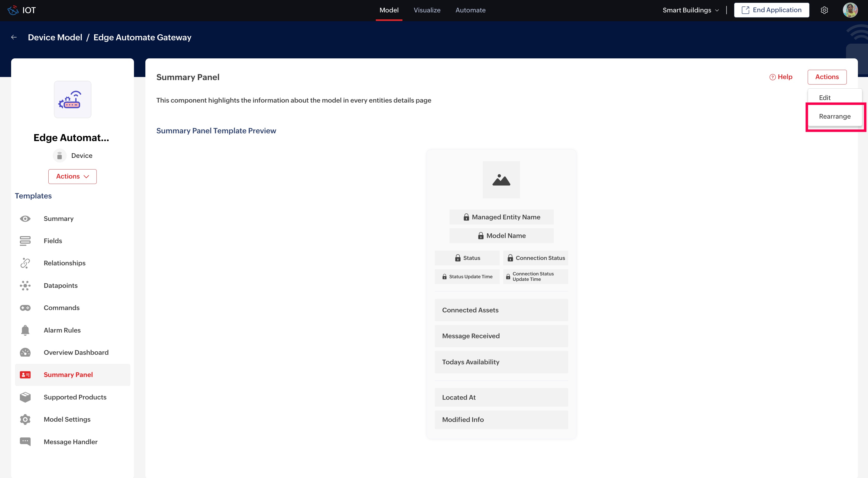The image size is (868, 478).
Task: Click the Relationships link icon
Action: click(25, 263)
